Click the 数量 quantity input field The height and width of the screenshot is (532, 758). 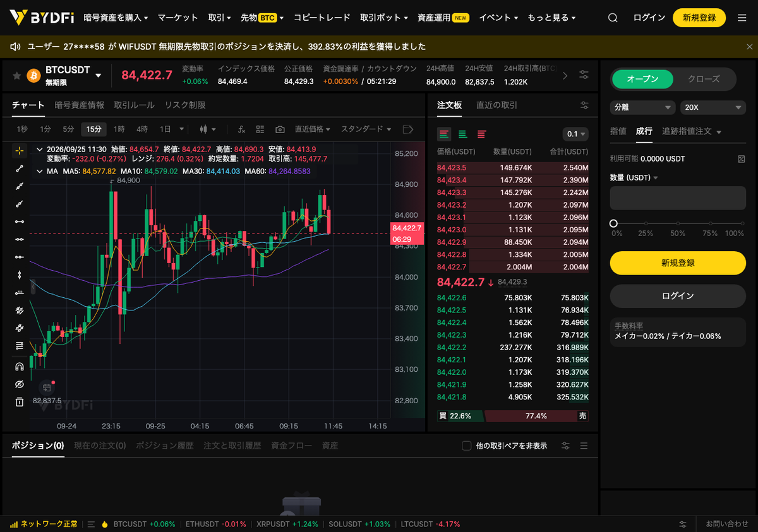[x=678, y=198]
